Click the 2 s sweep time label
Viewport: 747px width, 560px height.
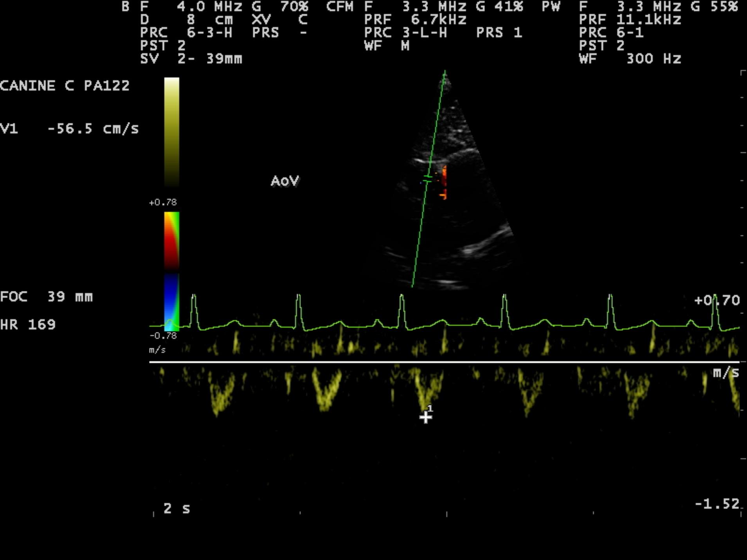pyautogui.click(x=177, y=508)
